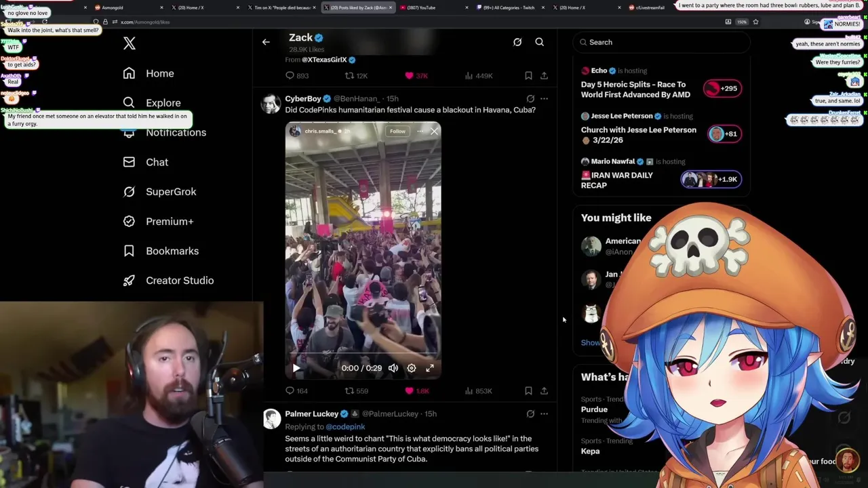Viewport: 868px width, 488px height.
Task: Open video playback settings gear
Action: (412, 368)
